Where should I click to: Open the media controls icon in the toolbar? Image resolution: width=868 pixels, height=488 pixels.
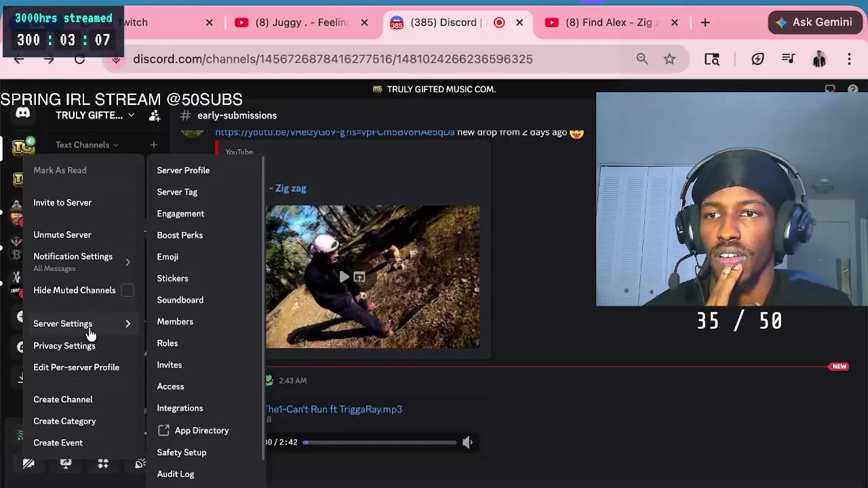788,59
